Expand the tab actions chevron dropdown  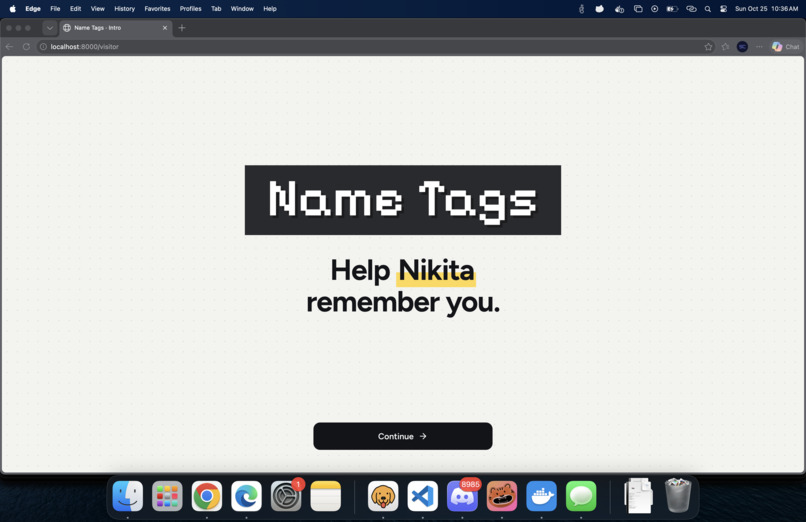click(50, 28)
